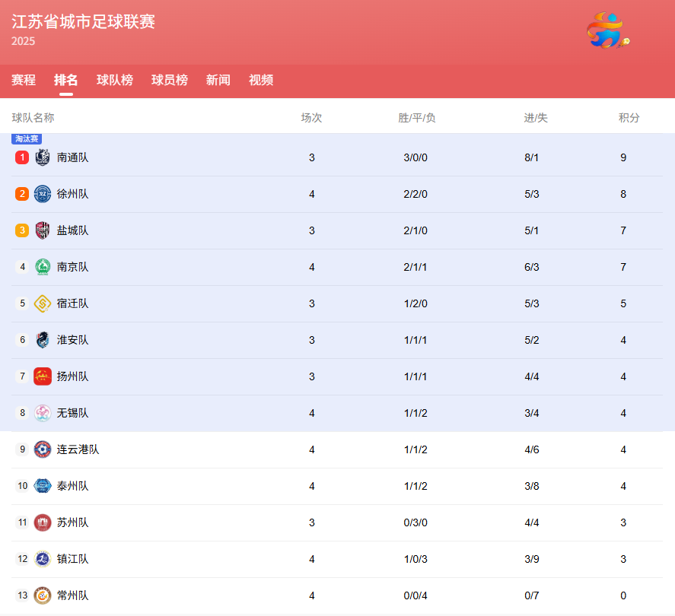Image resolution: width=675 pixels, height=616 pixels.
Task: Open 徐州队 team name link
Action: tap(73, 194)
